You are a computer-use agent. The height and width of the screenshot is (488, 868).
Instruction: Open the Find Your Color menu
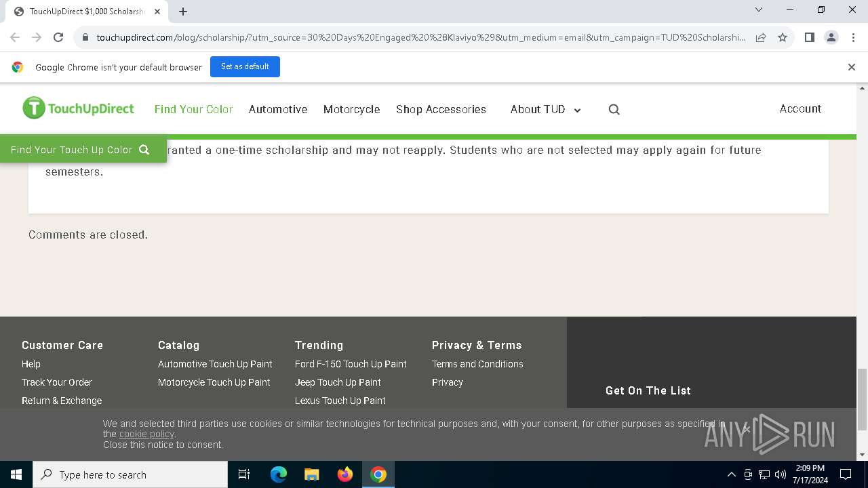click(193, 109)
